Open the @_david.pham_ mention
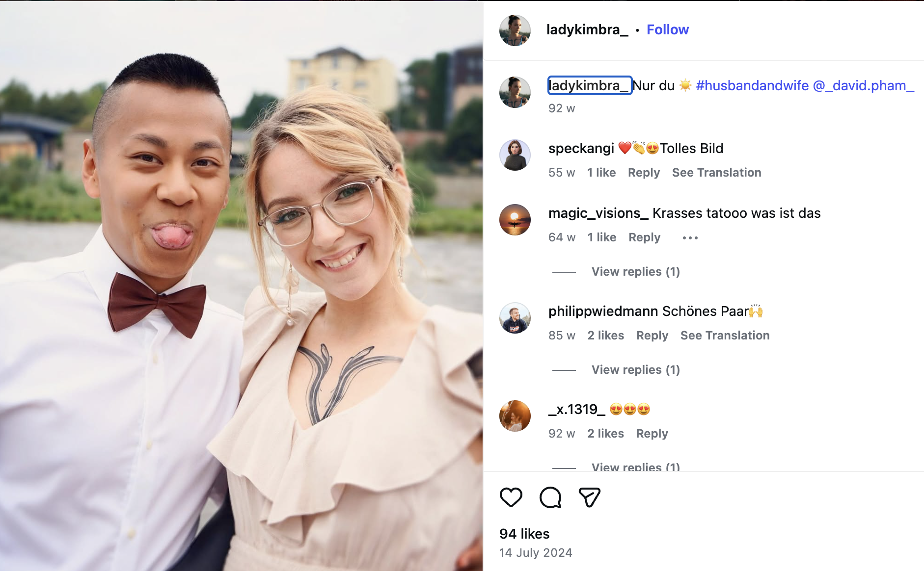The image size is (924, 571). [864, 85]
